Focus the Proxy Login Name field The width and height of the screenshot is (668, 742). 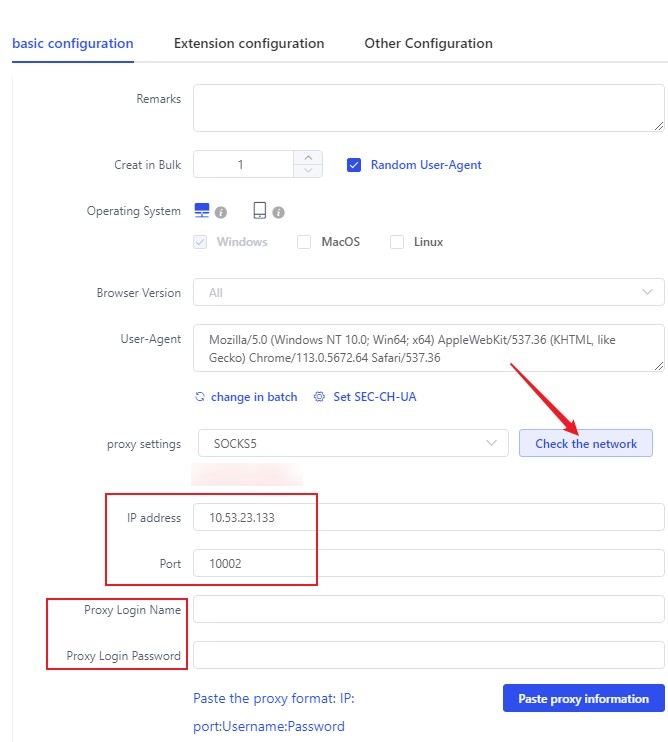tap(428, 609)
